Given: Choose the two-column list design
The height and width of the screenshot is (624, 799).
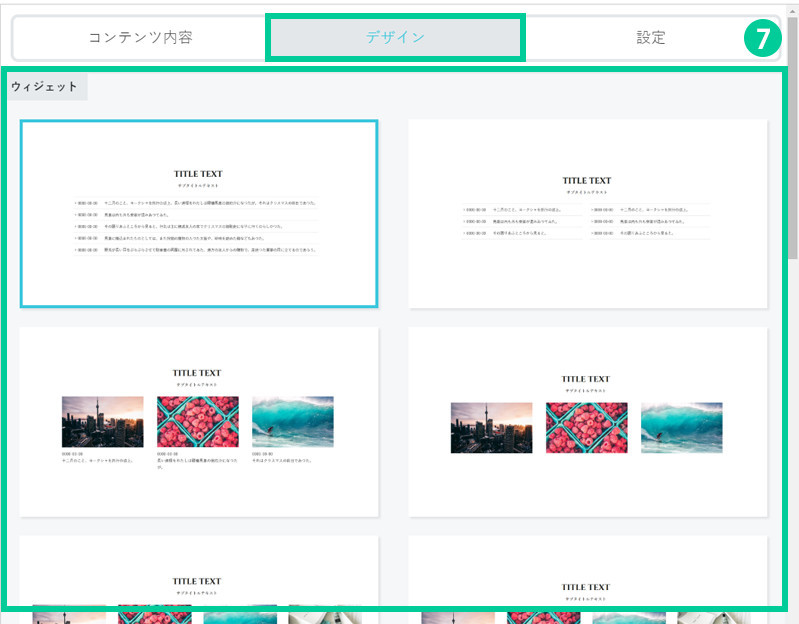Looking at the screenshot, I should pos(587,213).
